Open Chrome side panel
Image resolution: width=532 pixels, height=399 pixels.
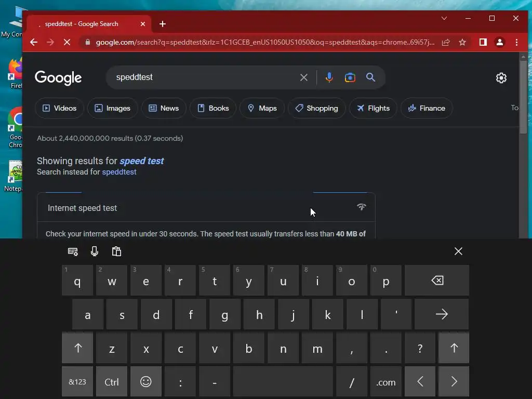tap(483, 42)
